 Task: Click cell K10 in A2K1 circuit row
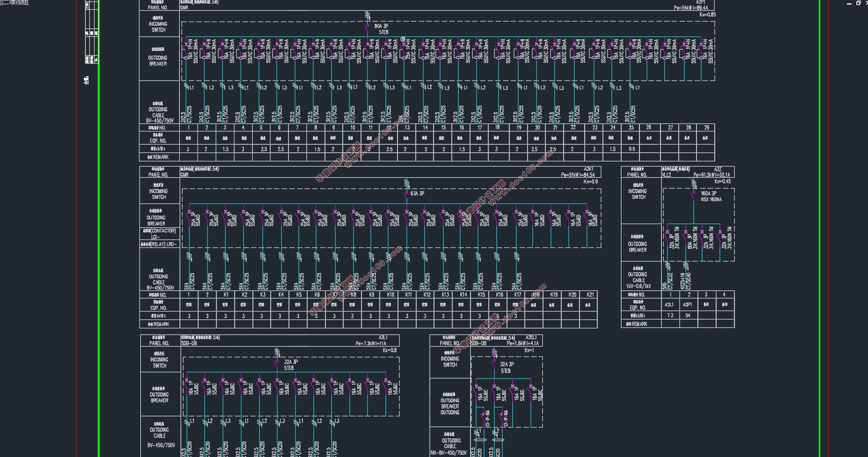click(x=390, y=295)
